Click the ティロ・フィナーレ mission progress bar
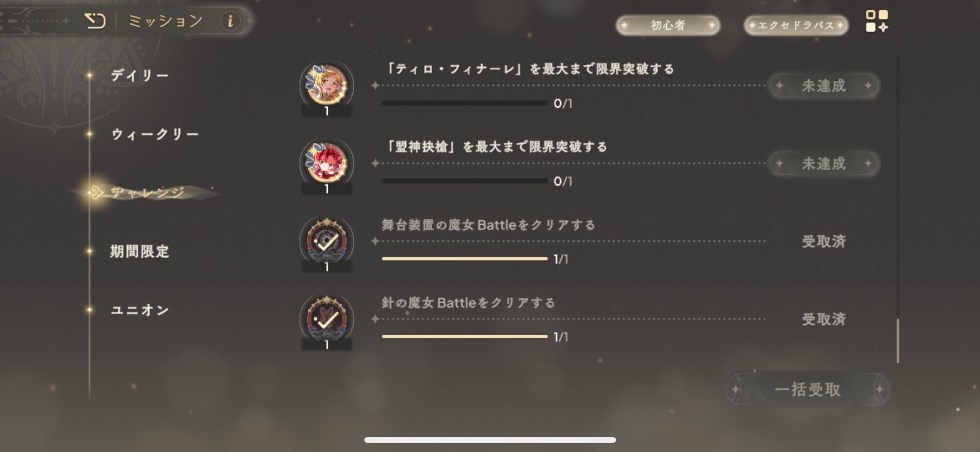This screenshot has width=980, height=452. pyautogui.click(x=465, y=103)
